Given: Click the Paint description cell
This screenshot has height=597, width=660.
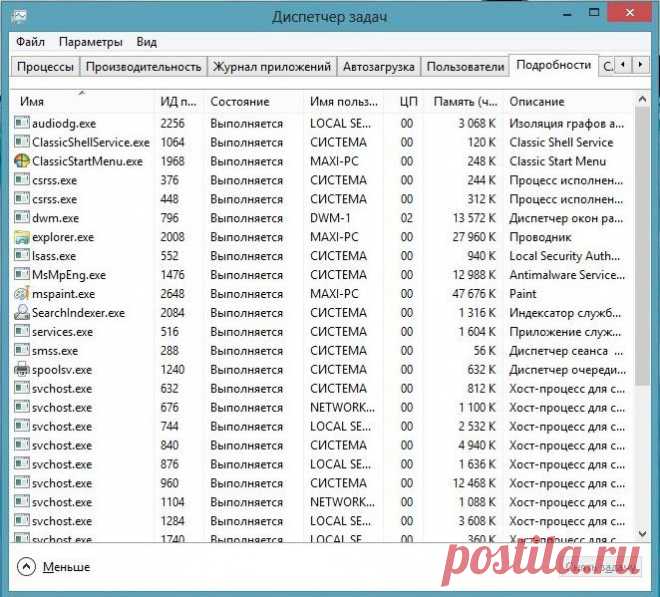Looking at the screenshot, I should coord(523,293).
